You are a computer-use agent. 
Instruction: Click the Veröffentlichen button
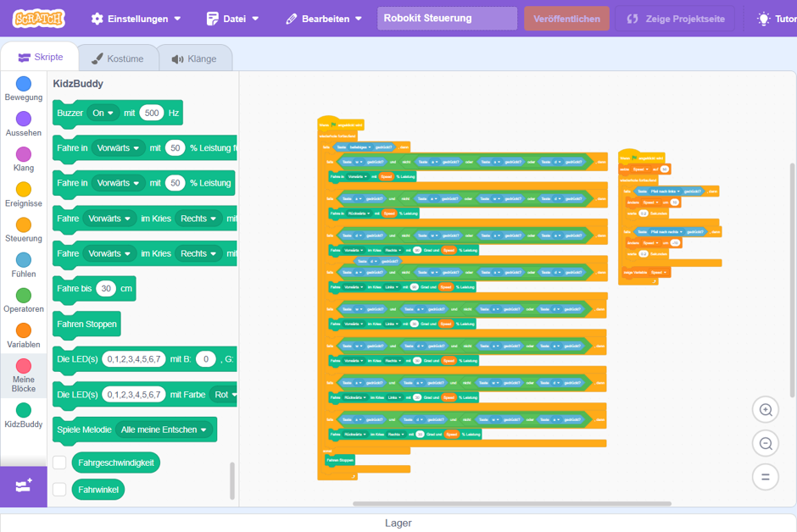[x=566, y=19]
